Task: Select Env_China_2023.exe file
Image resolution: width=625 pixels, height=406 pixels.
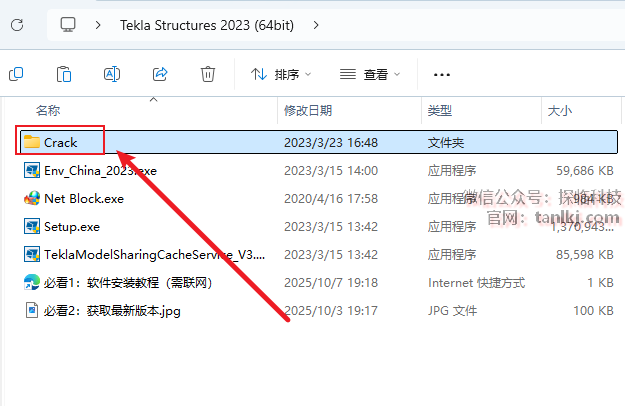Action: [x=100, y=170]
